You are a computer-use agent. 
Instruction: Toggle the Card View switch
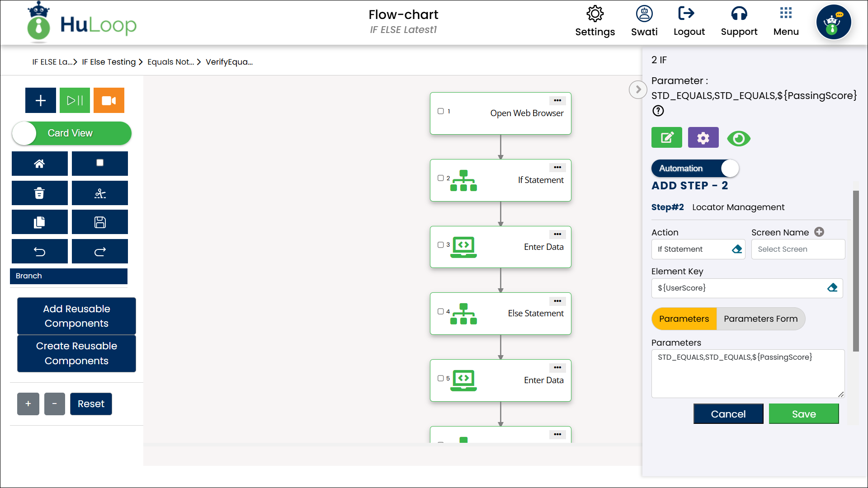pos(71,133)
